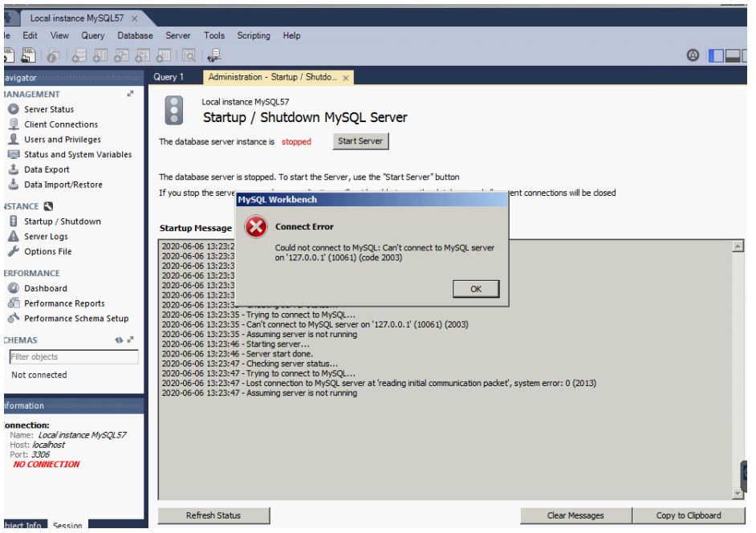Click the reconnect to DBMS toolbar icon
The image size is (756, 533).
[214, 55]
